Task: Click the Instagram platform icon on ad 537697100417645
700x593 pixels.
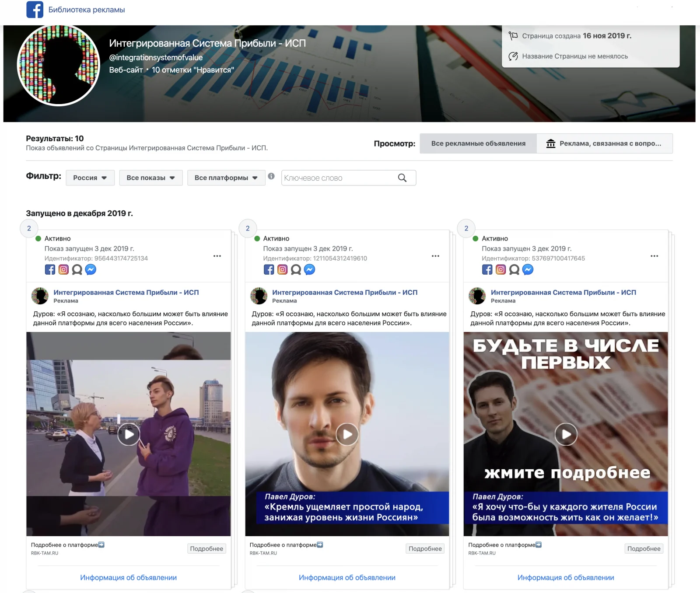Action: point(501,269)
